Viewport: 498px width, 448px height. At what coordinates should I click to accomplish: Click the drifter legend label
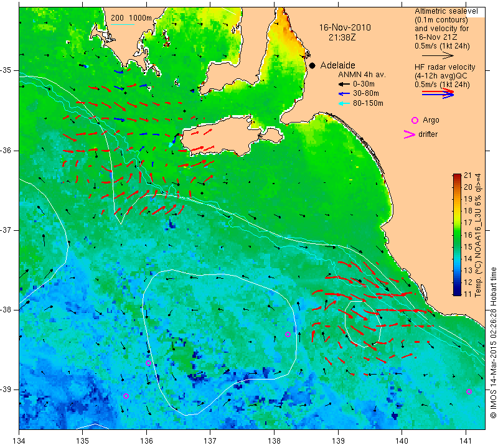(x=428, y=134)
